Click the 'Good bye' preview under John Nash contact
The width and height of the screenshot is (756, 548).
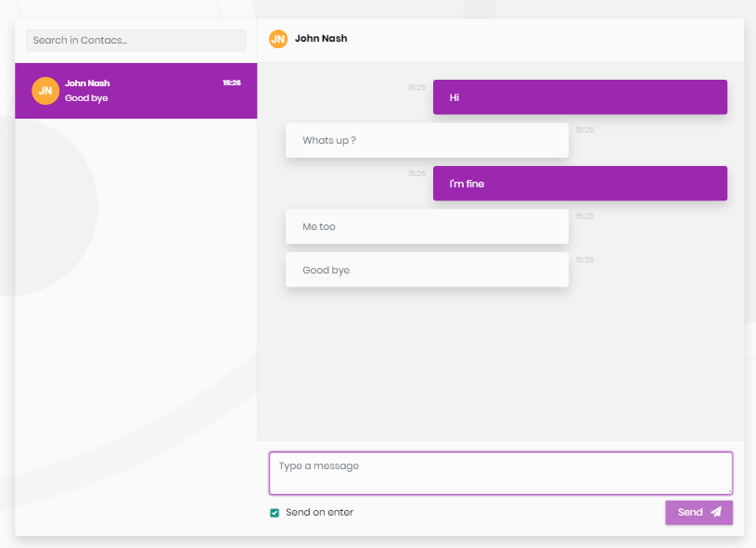[86, 98]
